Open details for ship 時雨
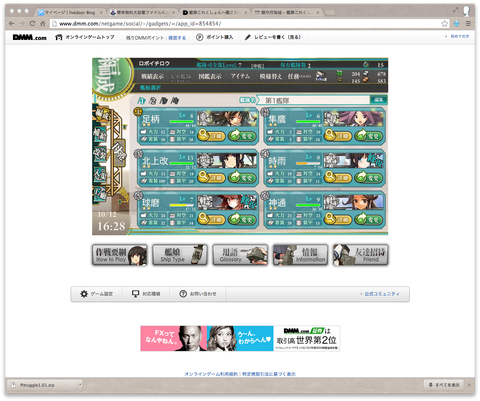 (x=338, y=177)
